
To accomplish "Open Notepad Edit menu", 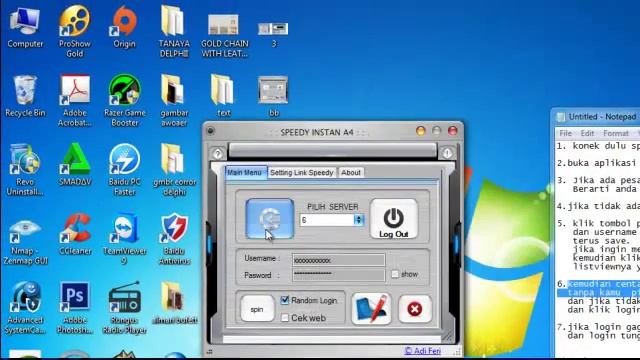I will tap(587, 133).
